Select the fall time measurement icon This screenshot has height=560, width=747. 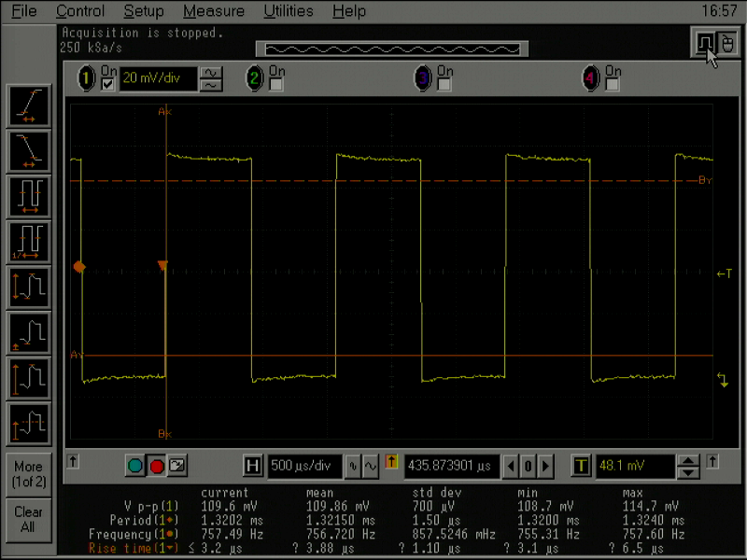pos(28,151)
